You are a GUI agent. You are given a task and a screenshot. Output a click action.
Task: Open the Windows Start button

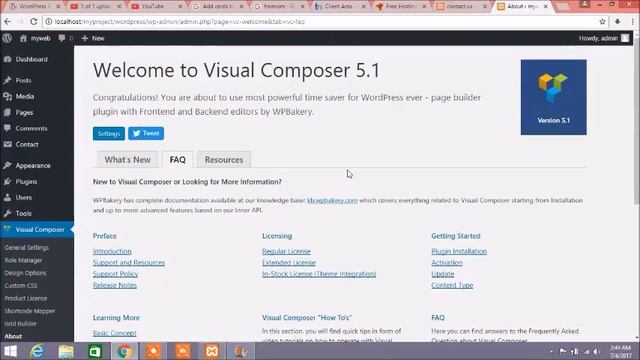pos(10,351)
